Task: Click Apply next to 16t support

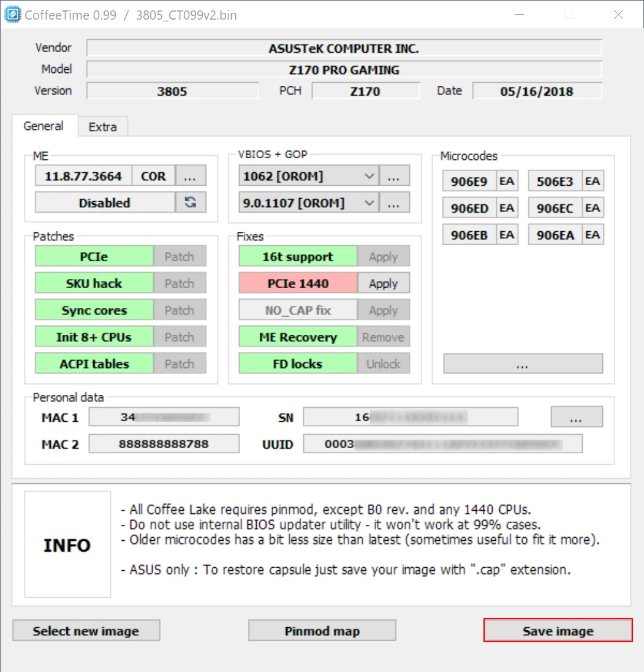Action: pyautogui.click(x=384, y=256)
